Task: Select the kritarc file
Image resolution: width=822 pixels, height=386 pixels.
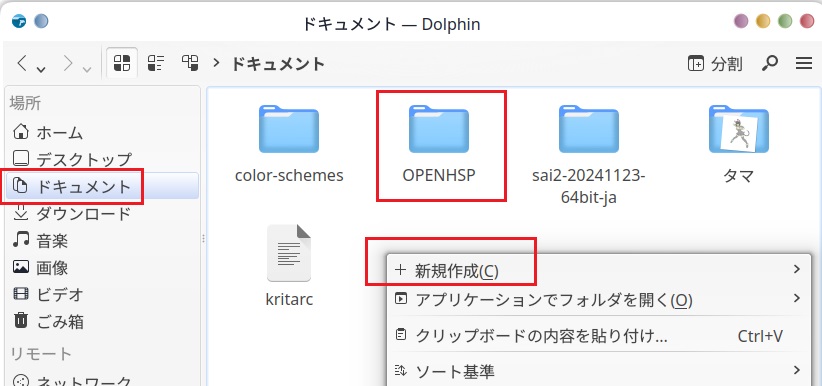Action: tap(289, 265)
